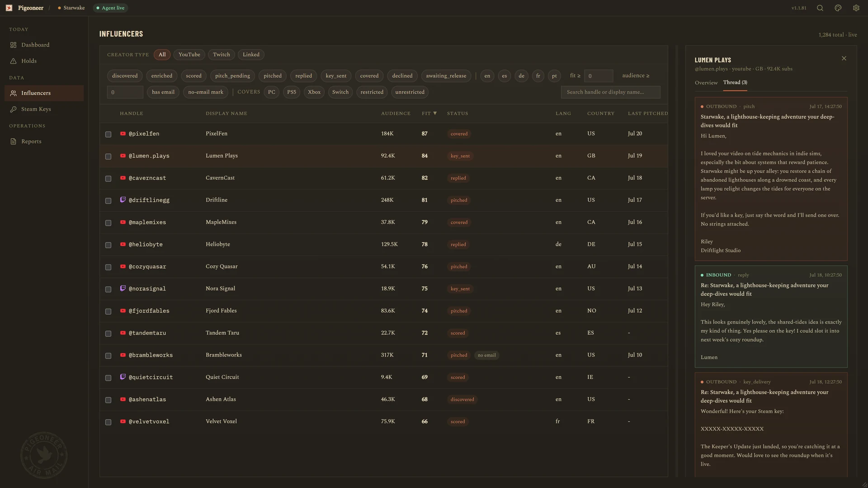Close the Lumen Plays detail panel
This screenshot has width=868, height=488.
844,59
